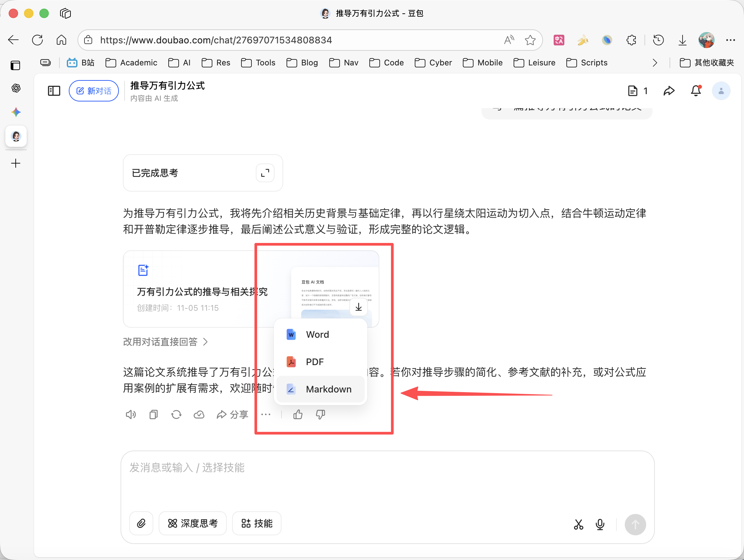This screenshot has height=560, width=744.
Task: Copy the response with copy icon
Action: pyautogui.click(x=153, y=414)
